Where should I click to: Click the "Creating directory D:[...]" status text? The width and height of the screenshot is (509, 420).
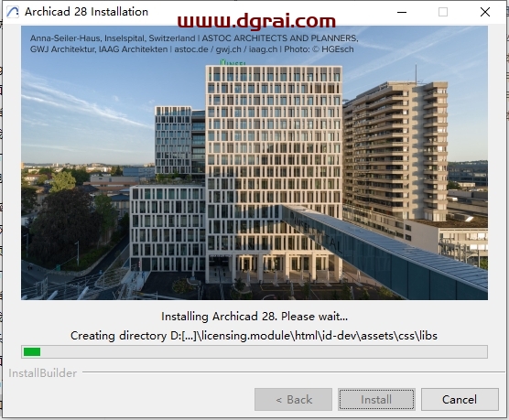254,336
